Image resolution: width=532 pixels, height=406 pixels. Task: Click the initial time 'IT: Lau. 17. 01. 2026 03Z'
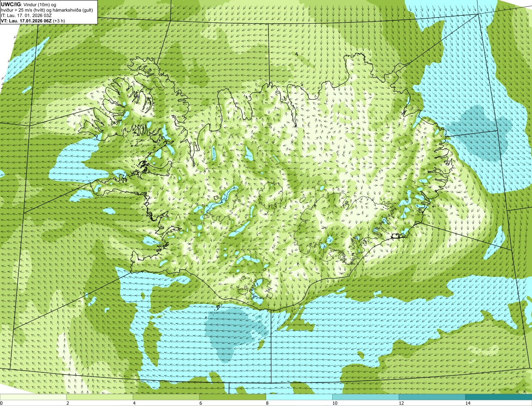[x=26, y=15]
